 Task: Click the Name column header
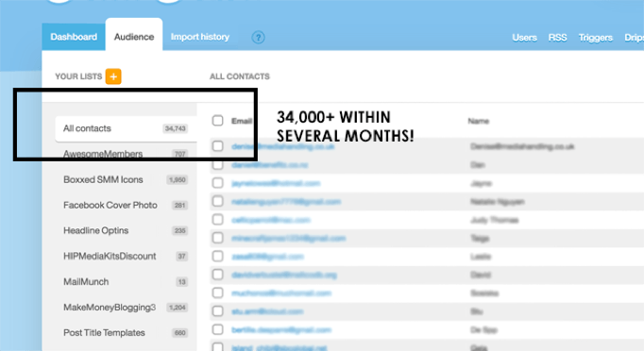(479, 121)
